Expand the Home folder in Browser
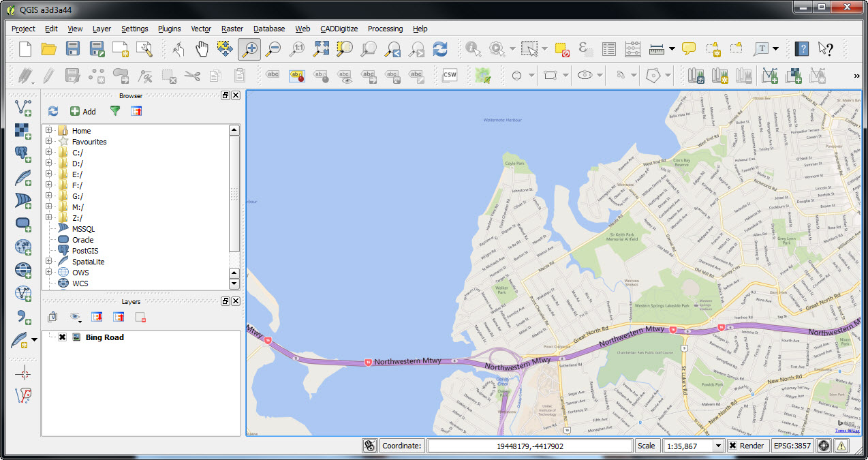Viewport: 868px width, 460px height. tap(49, 131)
